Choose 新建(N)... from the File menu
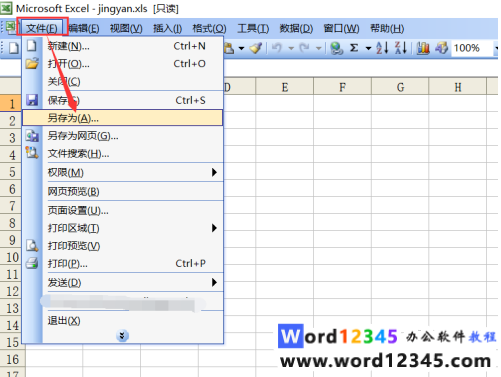Viewport: 501px width, 377px height. [123, 46]
